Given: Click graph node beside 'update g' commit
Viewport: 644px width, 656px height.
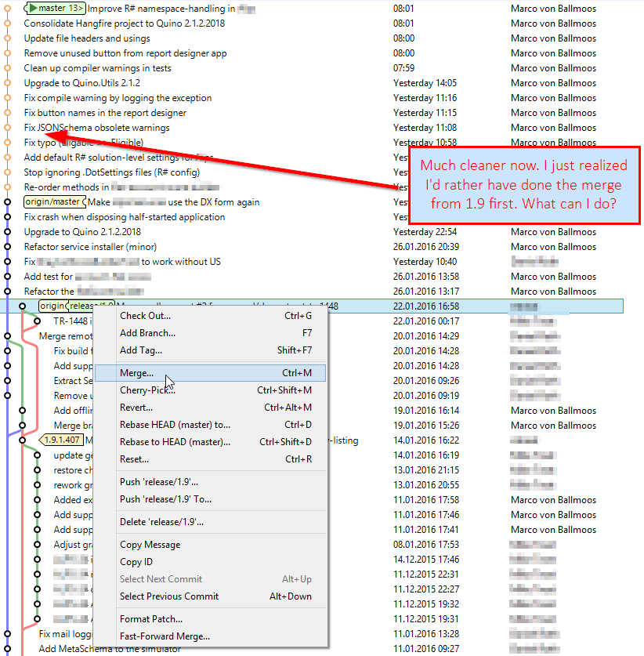Looking at the screenshot, I should (x=38, y=455).
